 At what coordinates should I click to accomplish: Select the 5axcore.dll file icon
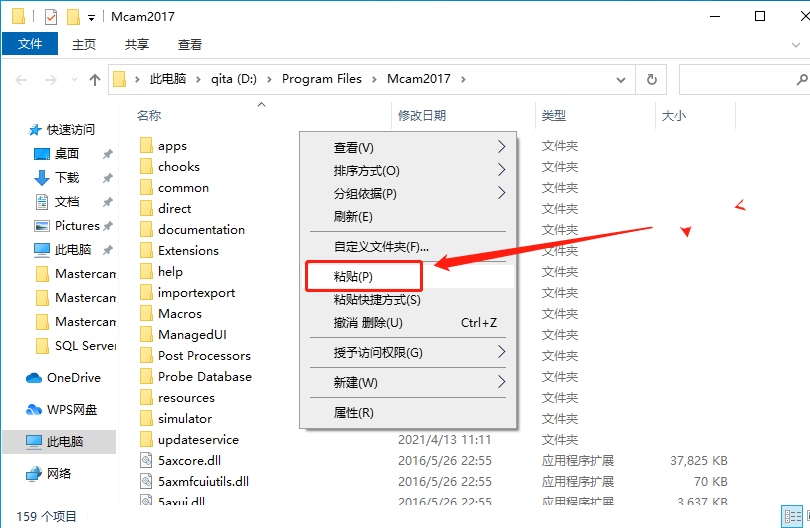(147, 460)
